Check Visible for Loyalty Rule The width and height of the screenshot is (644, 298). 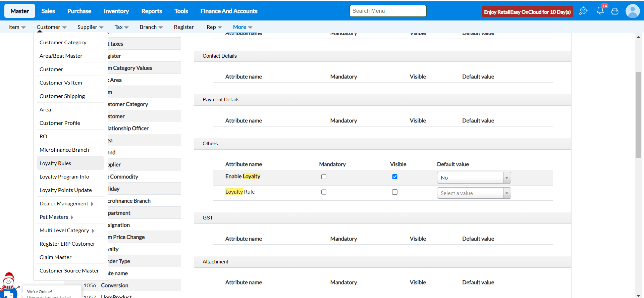395,192
